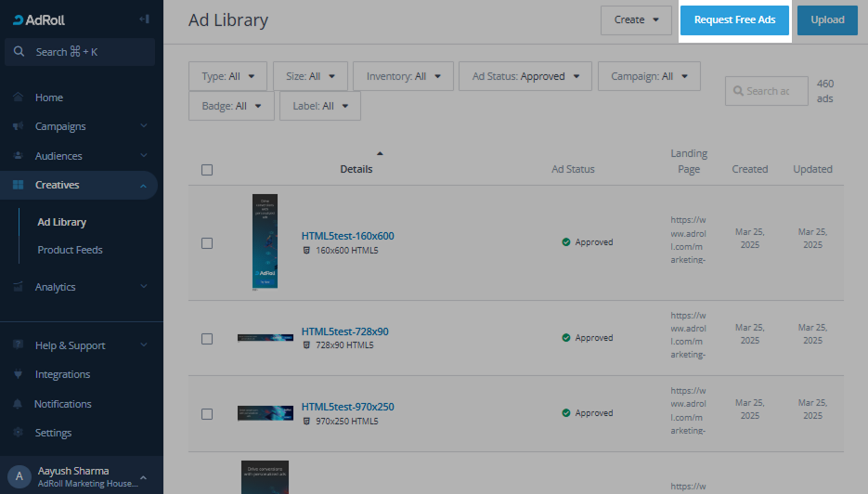Select Ad Library menu item
This screenshot has height=494, width=868.
click(61, 222)
